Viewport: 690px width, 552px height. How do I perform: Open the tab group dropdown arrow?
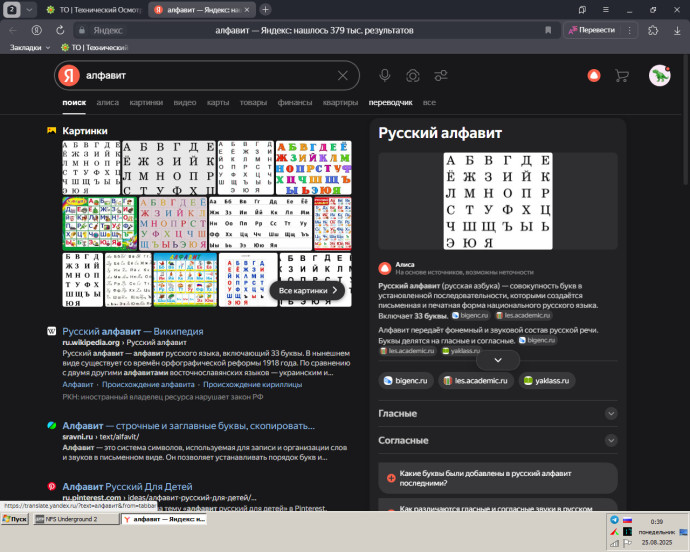click(29, 10)
